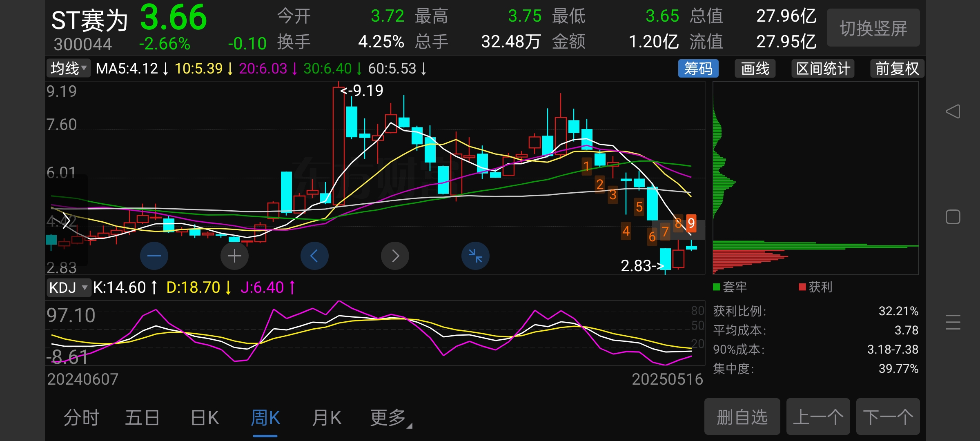The image size is (980, 441).
Task: Tap the shrink chart arrows icon
Action: pos(475,256)
